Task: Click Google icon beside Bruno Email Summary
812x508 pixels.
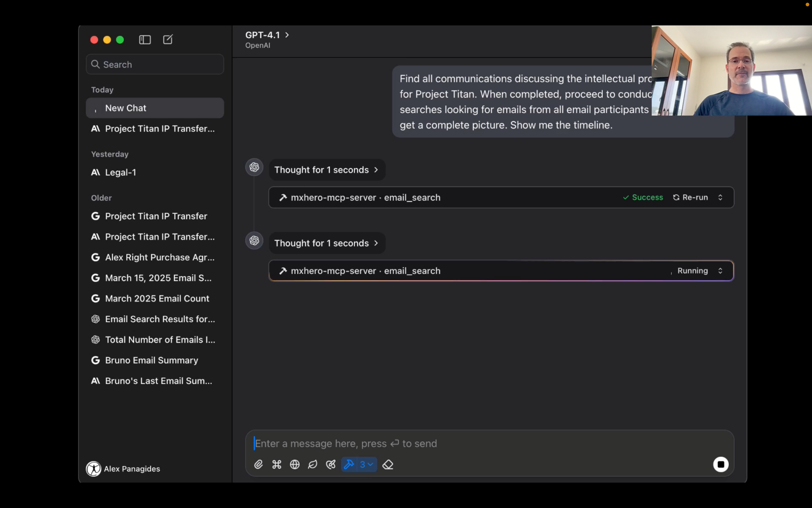Action: tap(95, 360)
